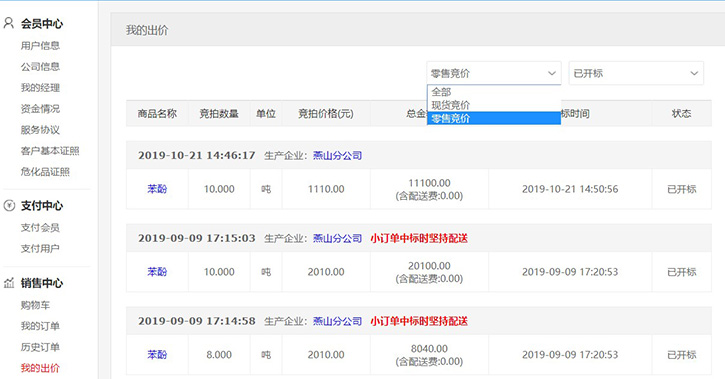The height and width of the screenshot is (379, 725).
Task: Open 支付用户 in sidebar
Action: point(40,249)
